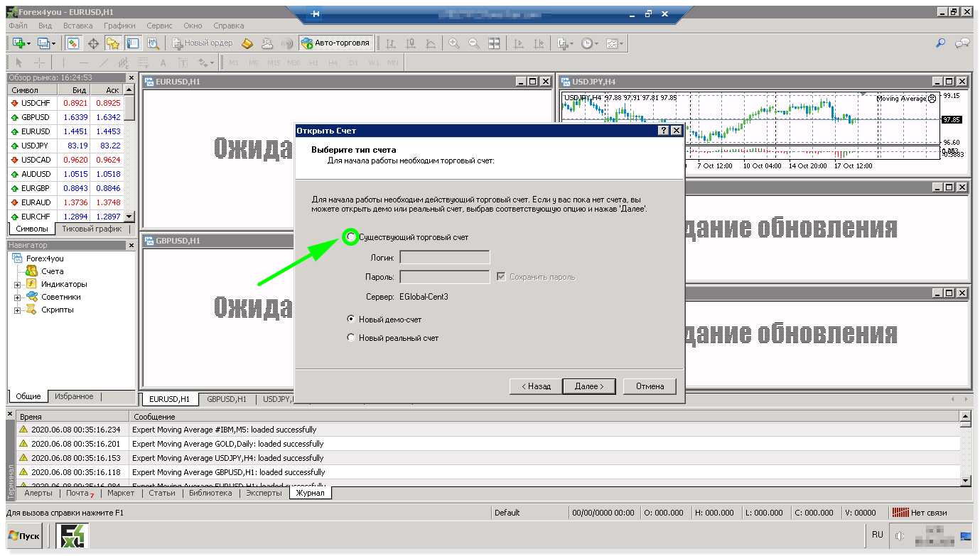The height and width of the screenshot is (556, 980).
Task: Cancel the dialog with Отмена
Action: pyautogui.click(x=650, y=386)
